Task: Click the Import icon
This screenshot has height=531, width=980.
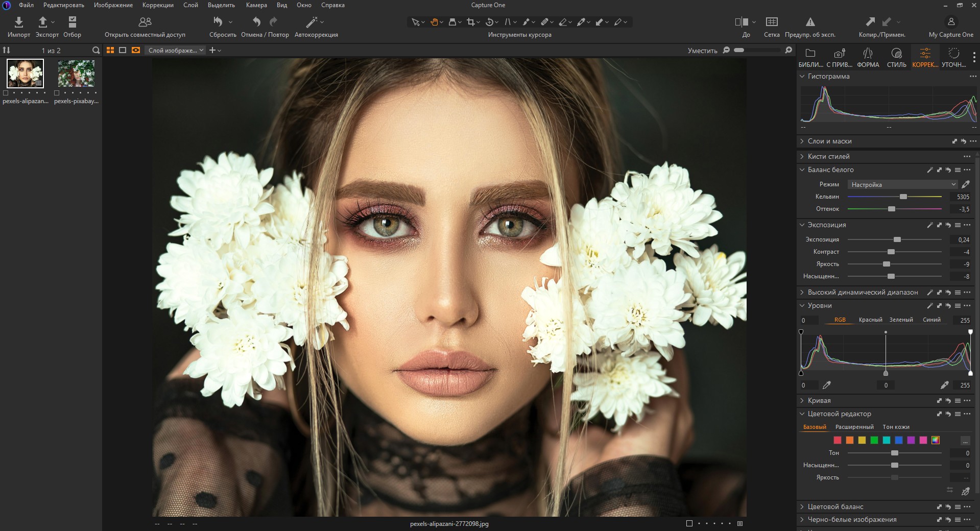Action: tap(19, 22)
